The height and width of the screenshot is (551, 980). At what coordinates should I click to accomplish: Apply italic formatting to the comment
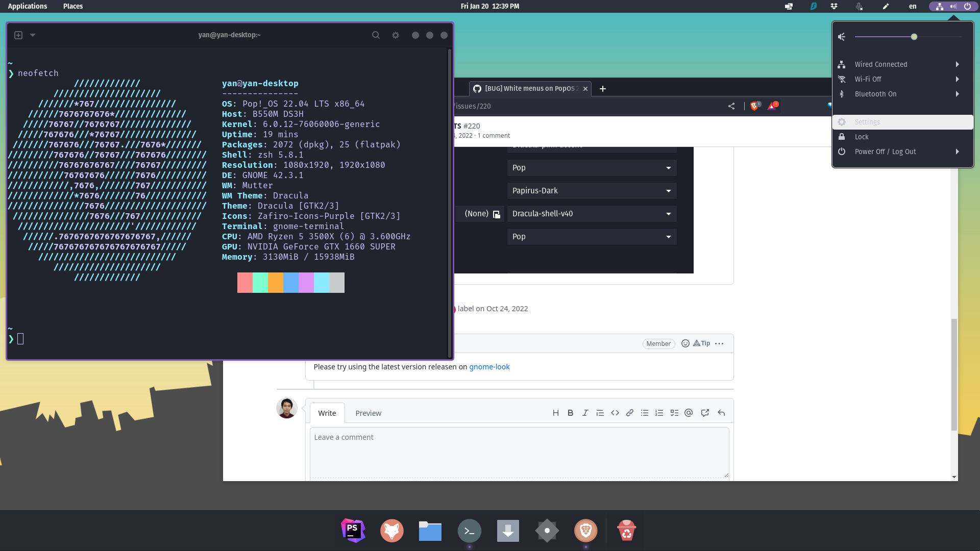click(585, 413)
